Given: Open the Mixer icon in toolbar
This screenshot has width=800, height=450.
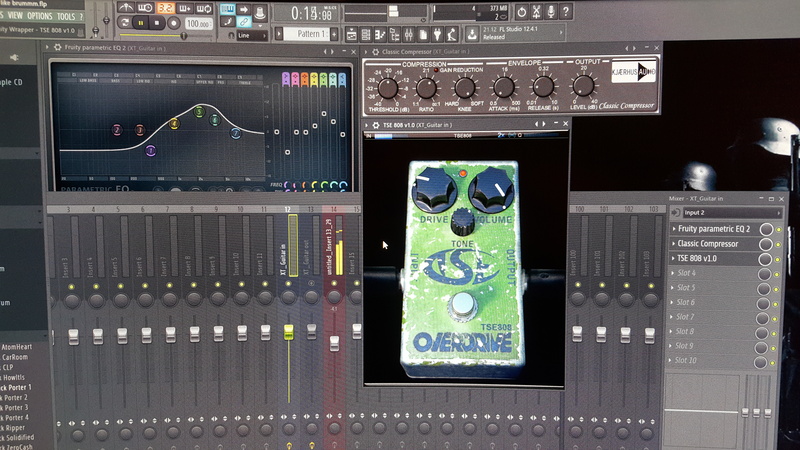Looking at the screenshot, I should click(x=409, y=35).
